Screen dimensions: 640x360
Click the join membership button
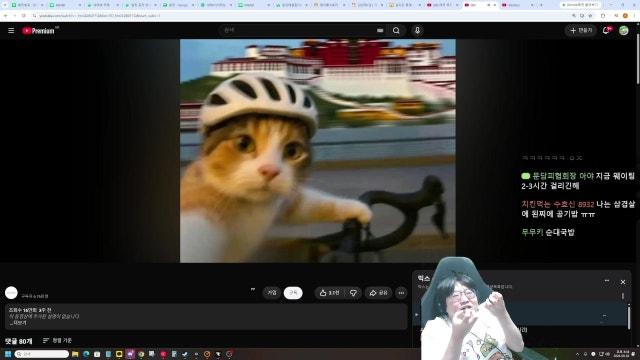[272, 293]
